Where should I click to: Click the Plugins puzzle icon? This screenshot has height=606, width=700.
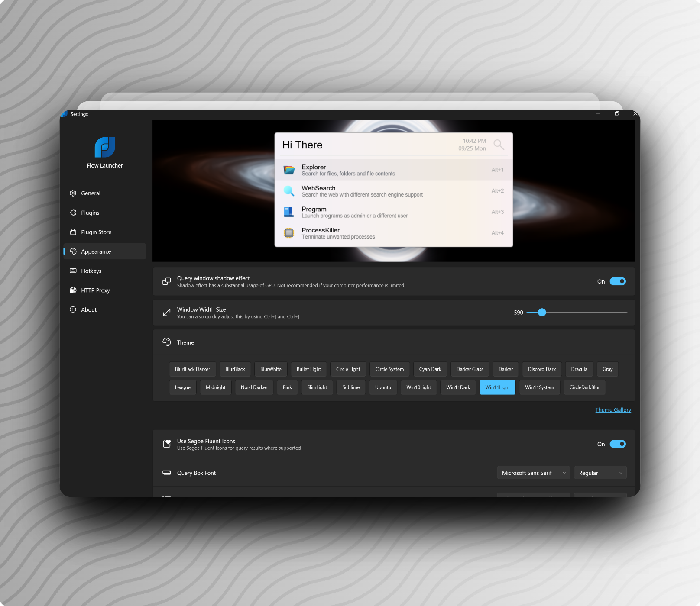pos(73,213)
